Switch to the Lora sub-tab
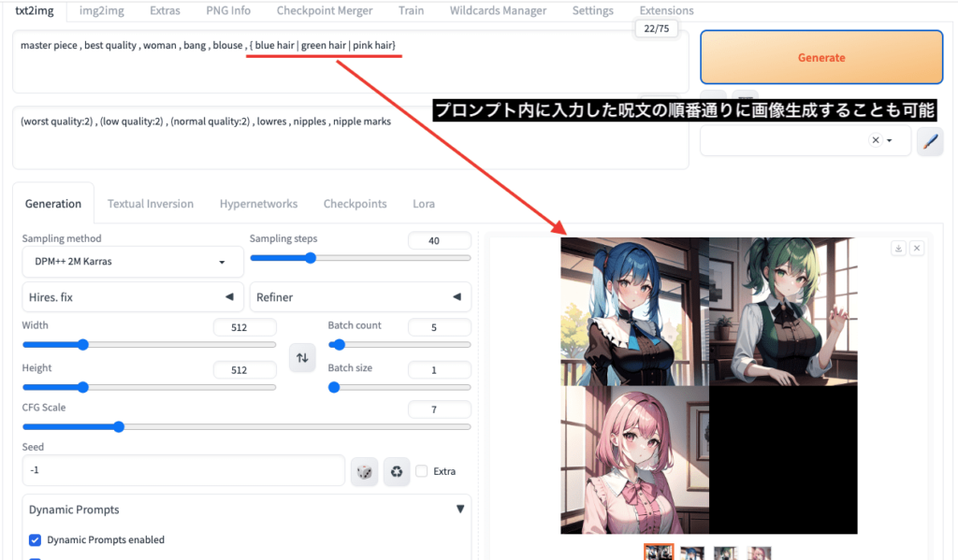Image resolution: width=958 pixels, height=560 pixels. [424, 204]
